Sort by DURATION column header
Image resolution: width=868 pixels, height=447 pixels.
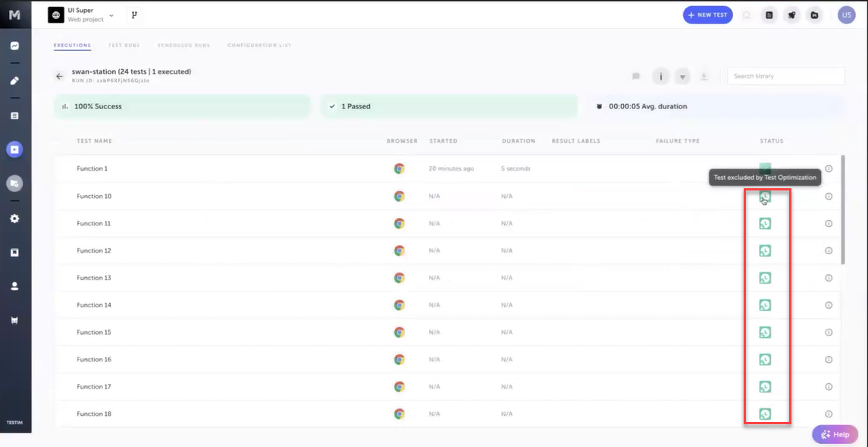tap(519, 141)
